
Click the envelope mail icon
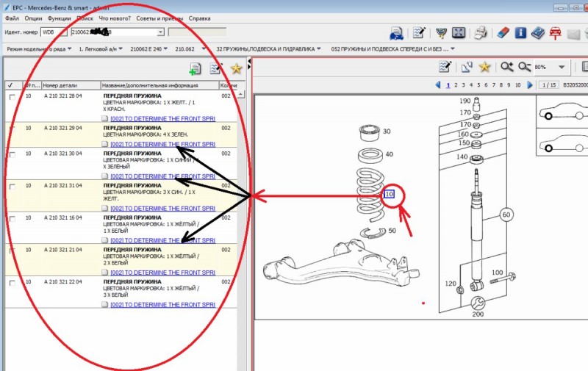click(x=573, y=34)
